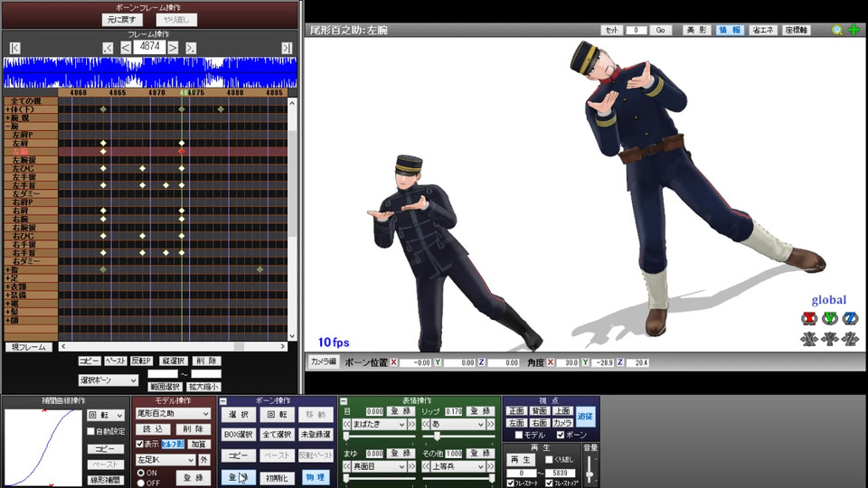
Task: Jump to the first frame
Action: pyautogui.click(x=14, y=47)
